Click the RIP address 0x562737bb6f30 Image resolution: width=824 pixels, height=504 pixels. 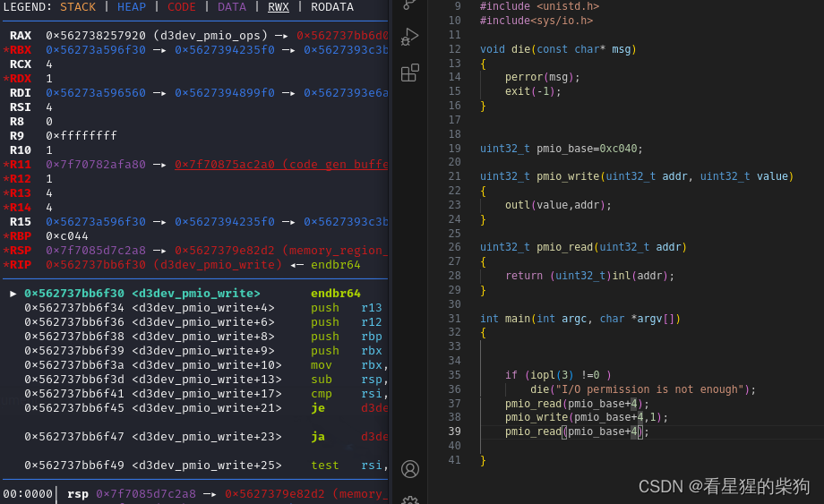click(x=96, y=265)
